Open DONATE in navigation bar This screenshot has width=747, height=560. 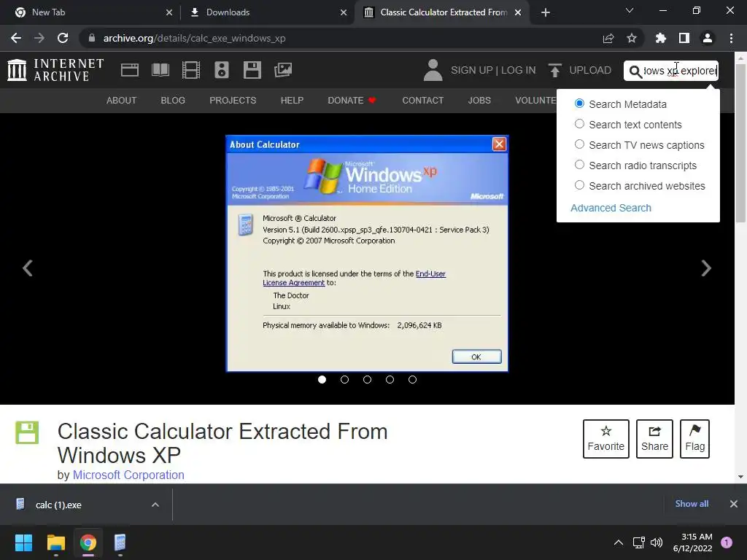(x=352, y=101)
